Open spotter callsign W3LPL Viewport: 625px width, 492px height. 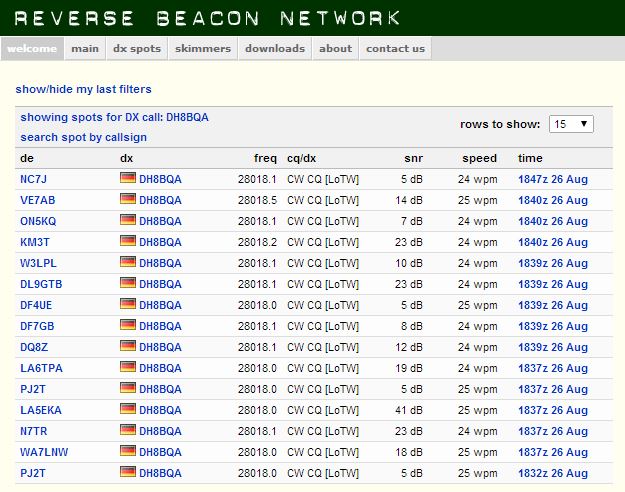(x=38, y=263)
